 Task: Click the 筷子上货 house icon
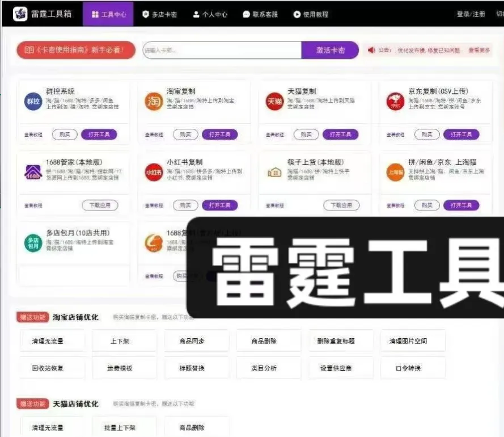pyautogui.click(x=275, y=172)
